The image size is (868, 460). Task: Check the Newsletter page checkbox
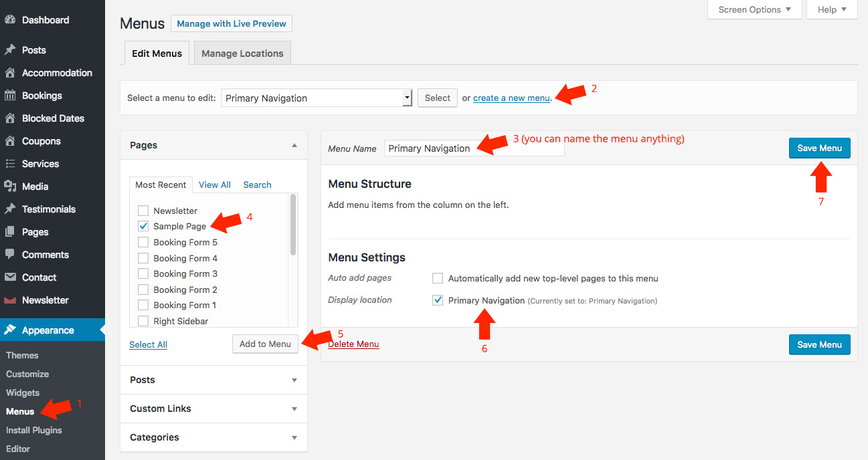(143, 211)
